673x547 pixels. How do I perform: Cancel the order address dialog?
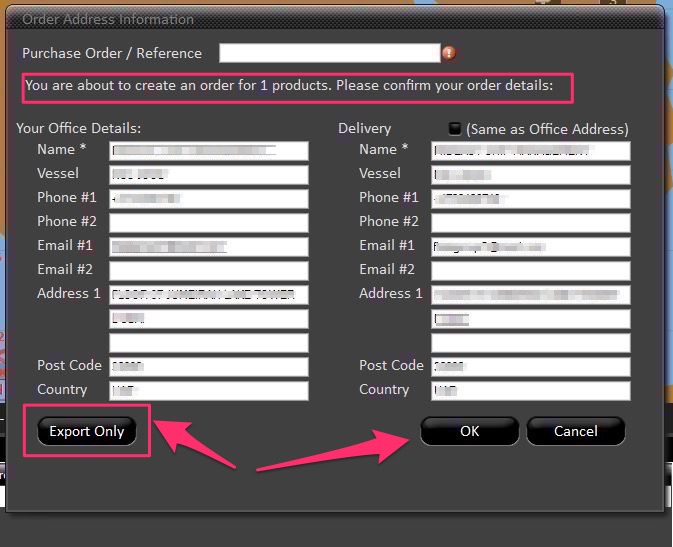pyautogui.click(x=575, y=431)
